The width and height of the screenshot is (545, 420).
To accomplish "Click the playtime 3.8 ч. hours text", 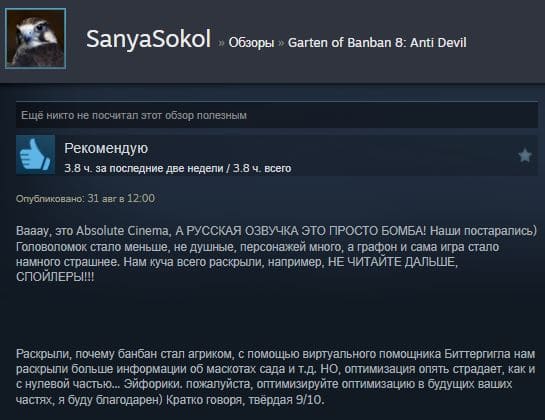I will pos(178,168).
